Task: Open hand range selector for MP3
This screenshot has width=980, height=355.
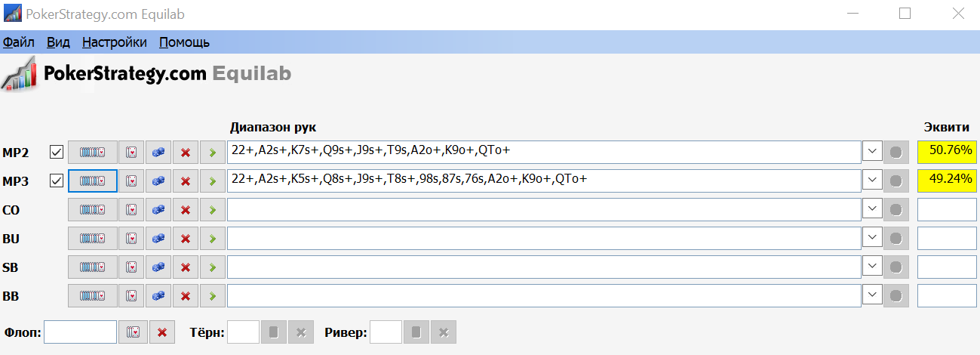Action: (93, 181)
